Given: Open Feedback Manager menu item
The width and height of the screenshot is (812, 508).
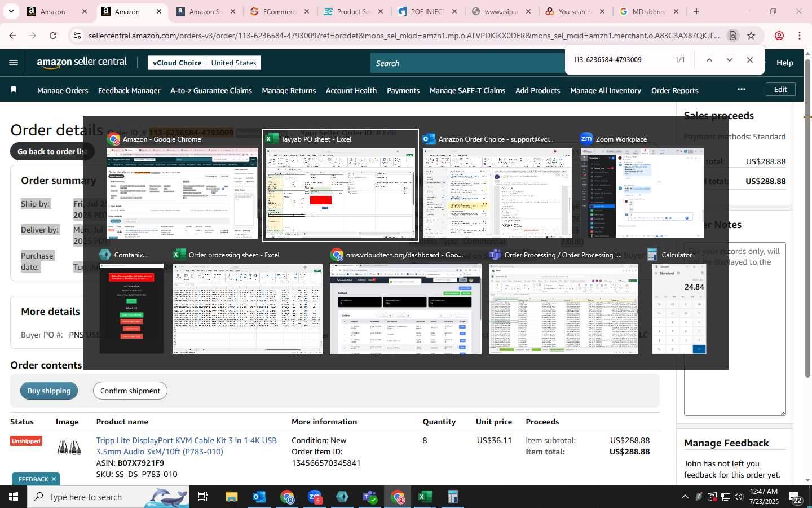Looking at the screenshot, I should 129,90.
